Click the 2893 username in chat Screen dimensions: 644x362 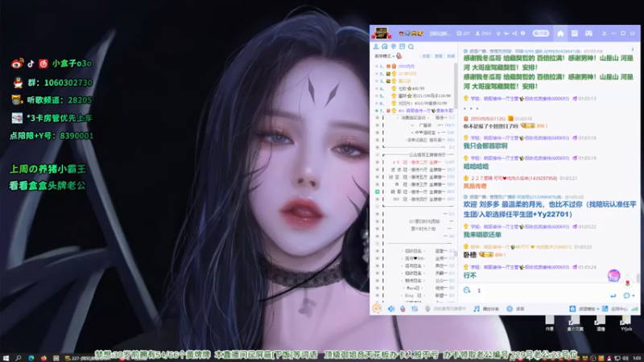487,118
